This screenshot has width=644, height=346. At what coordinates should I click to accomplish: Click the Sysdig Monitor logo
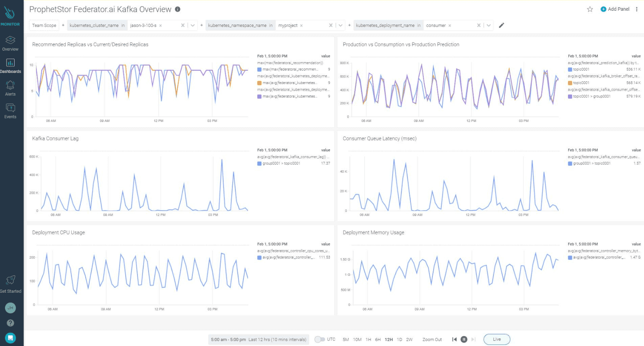10,16
